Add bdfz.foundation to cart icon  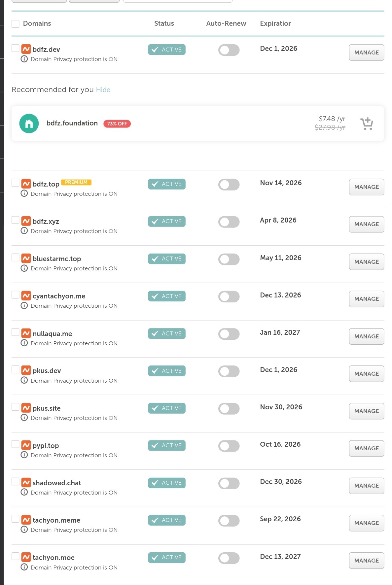tap(366, 124)
